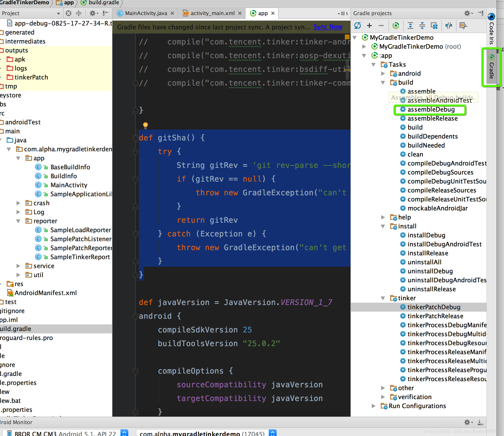504x436 pixels.
Task: Collapse the install task group
Action: point(383,226)
